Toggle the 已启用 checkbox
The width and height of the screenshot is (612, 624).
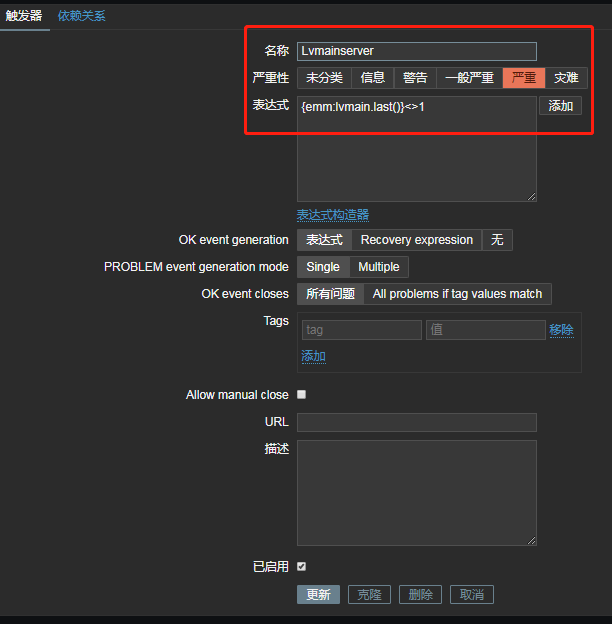point(302,566)
